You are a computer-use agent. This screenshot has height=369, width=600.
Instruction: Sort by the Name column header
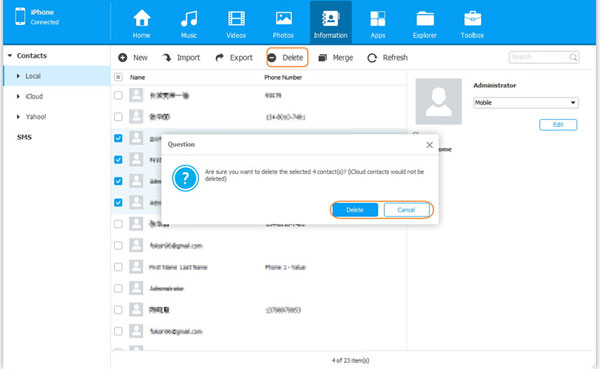(137, 77)
